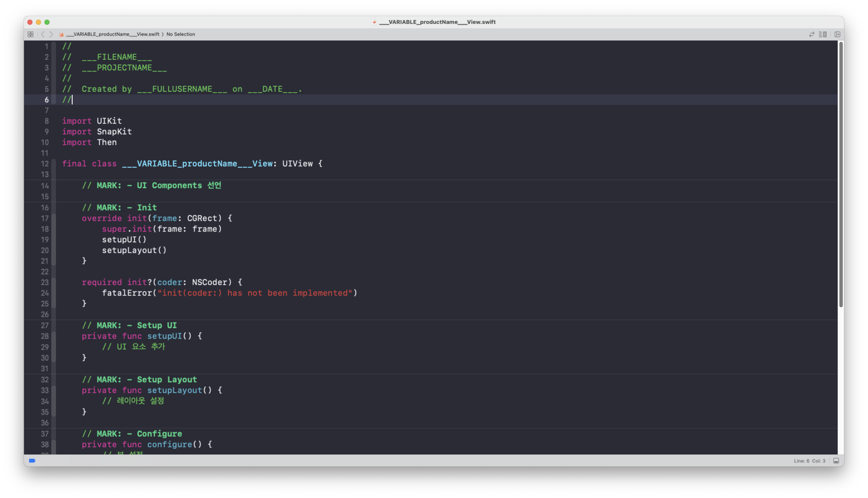Open the related items grid menu

point(31,34)
